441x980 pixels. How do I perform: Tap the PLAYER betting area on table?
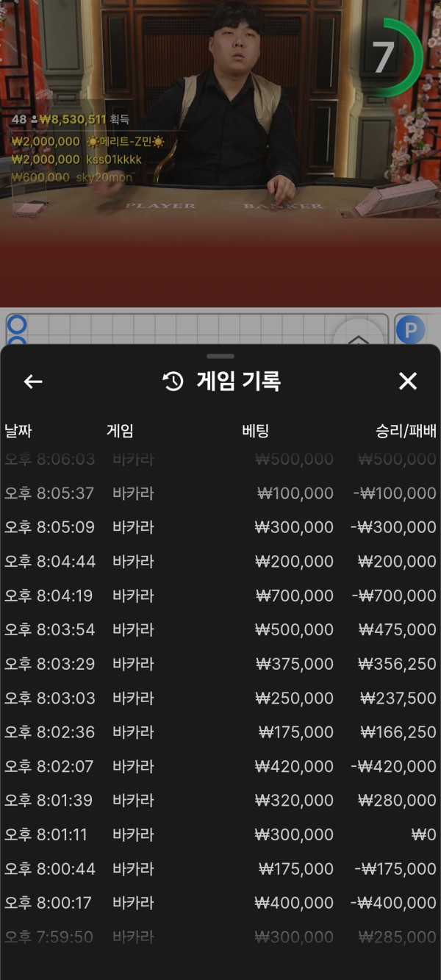(x=162, y=206)
